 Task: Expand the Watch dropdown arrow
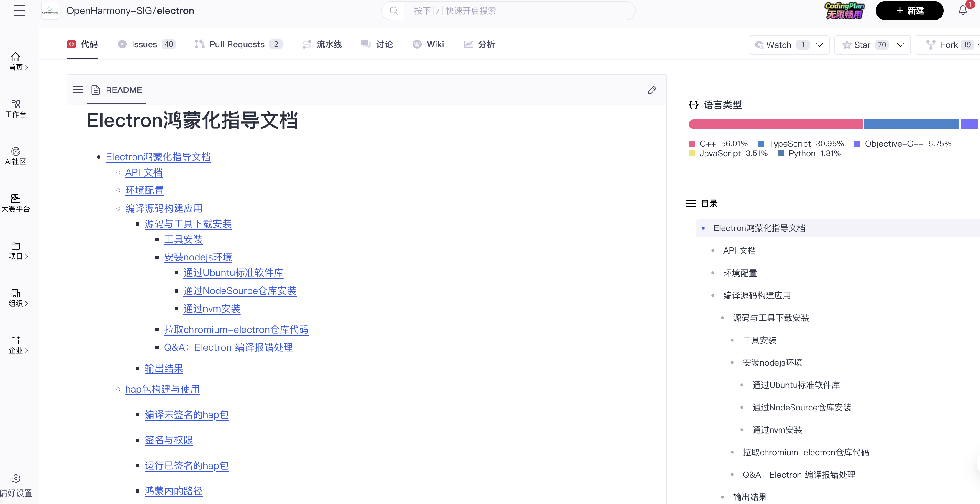(x=820, y=45)
